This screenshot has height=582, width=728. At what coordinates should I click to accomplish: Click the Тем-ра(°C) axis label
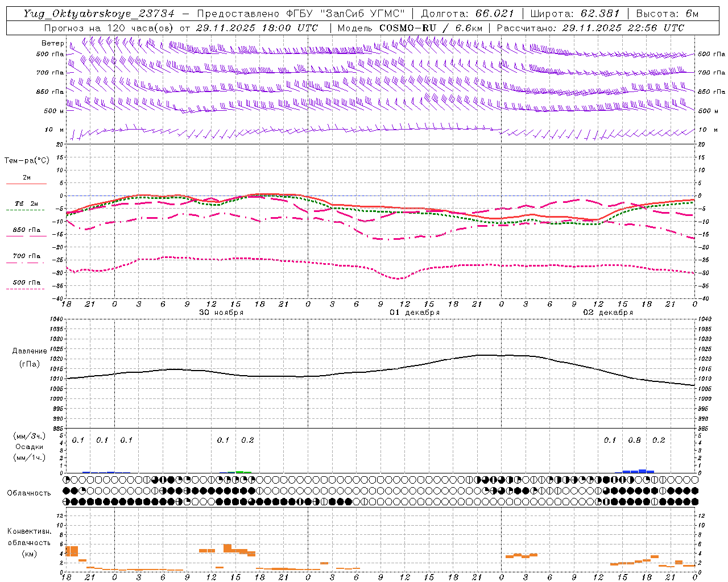tap(27, 161)
